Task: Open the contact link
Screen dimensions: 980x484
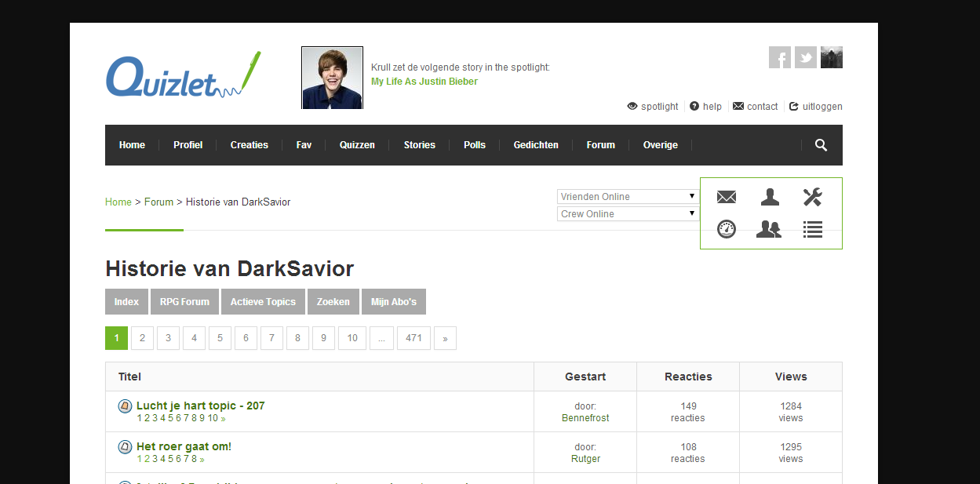Action: click(755, 107)
